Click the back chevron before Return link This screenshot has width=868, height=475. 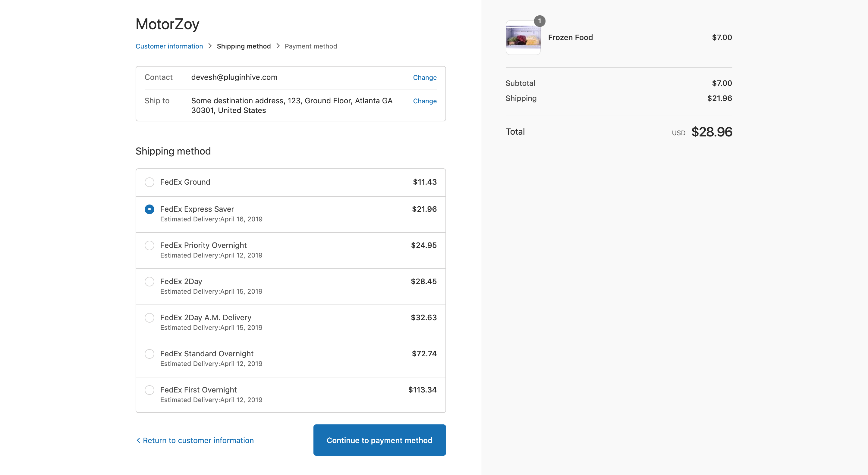tap(138, 440)
